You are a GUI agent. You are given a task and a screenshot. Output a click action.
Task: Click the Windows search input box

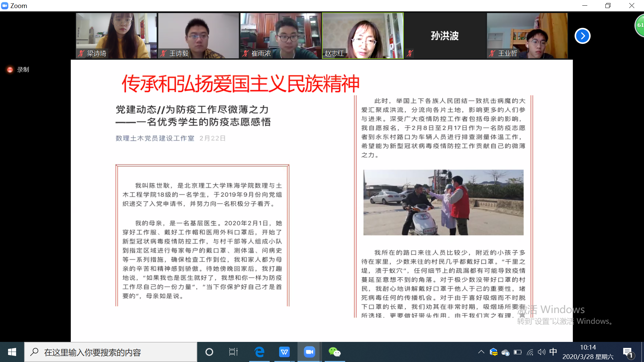(111, 352)
